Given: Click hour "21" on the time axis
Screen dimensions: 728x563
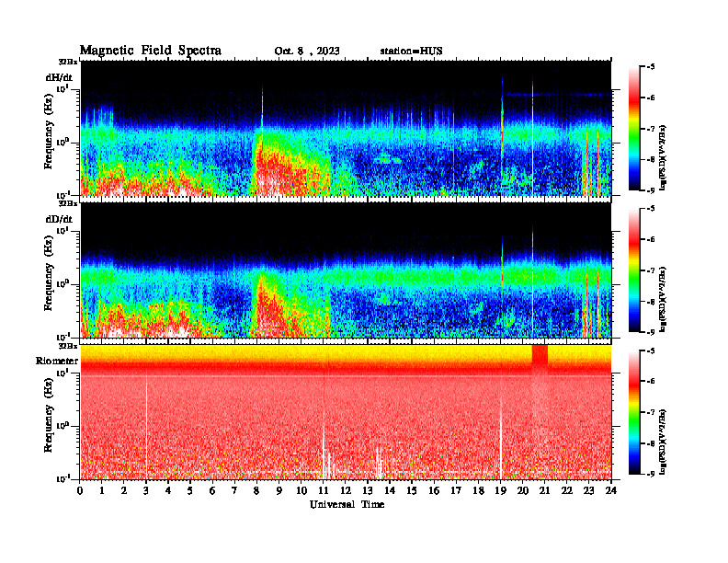Looking at the screenshot, I should click(544, 490).
